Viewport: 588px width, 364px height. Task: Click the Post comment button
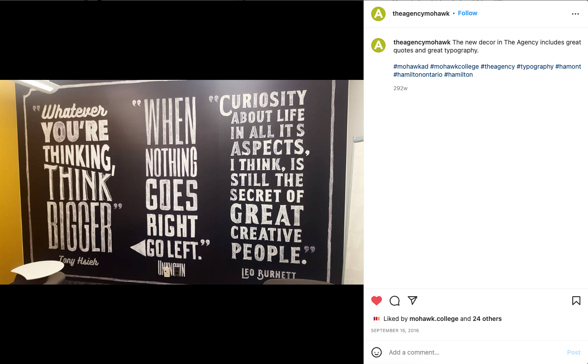pyautogui.click(x=574, y=352)
